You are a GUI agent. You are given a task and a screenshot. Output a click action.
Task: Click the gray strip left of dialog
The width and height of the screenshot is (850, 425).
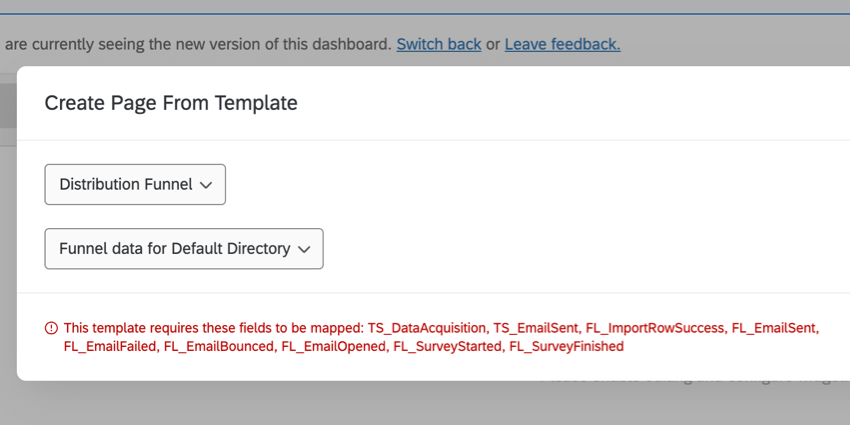coord(7,250)
